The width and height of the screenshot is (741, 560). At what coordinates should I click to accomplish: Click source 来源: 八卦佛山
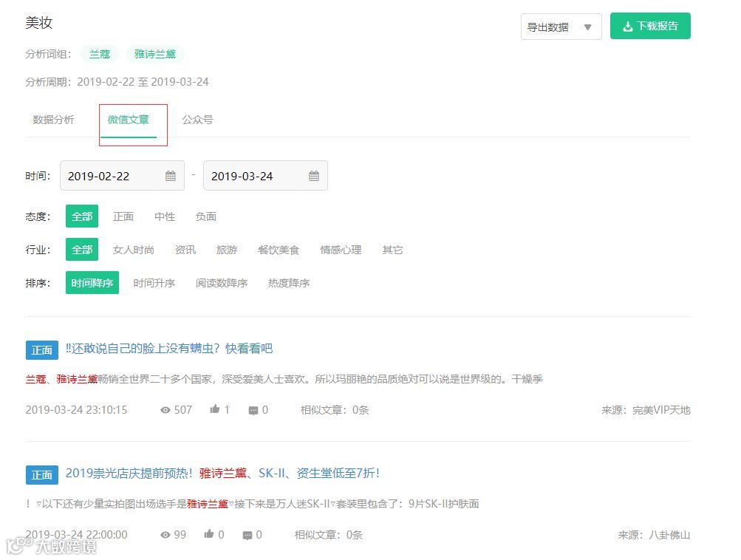(654, 535)
